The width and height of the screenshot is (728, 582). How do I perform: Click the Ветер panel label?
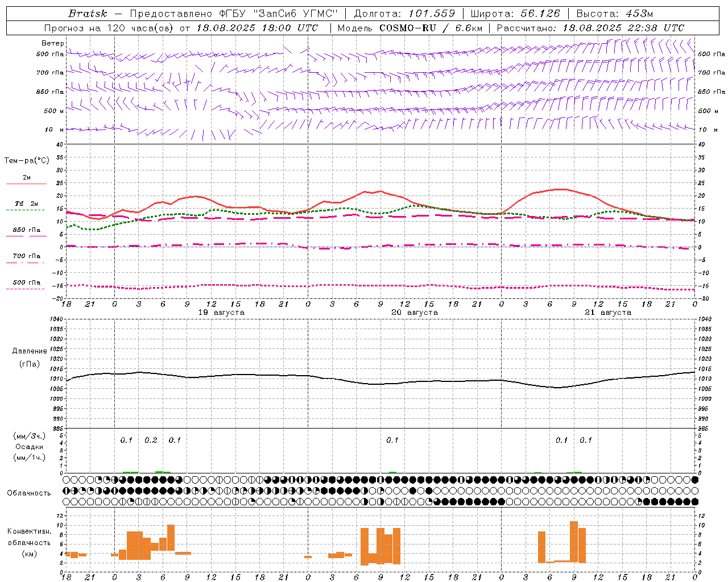(53, 43)
